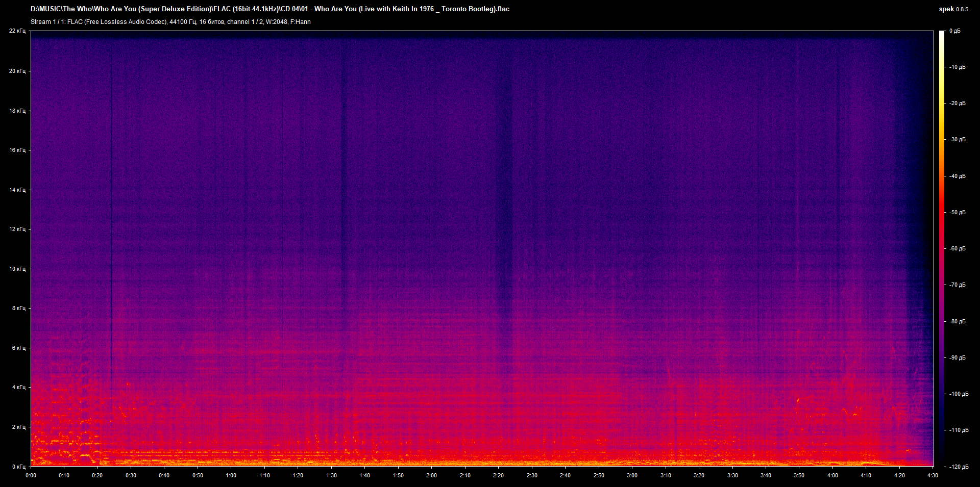Image resolution: width=980 pixels, height=487 pixels.
Task: Click the 0 дБ level scale label
Action: tap(954, 31)
